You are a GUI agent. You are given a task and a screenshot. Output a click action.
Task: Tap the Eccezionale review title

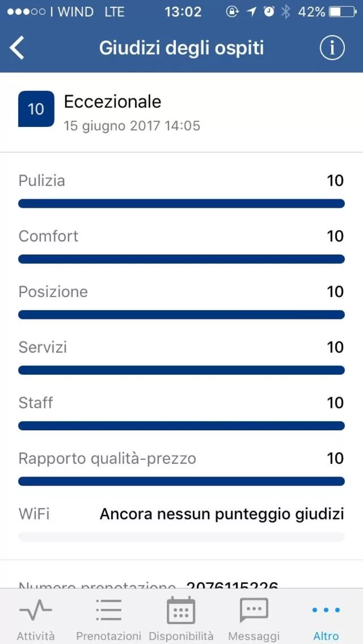coord(112,102)
